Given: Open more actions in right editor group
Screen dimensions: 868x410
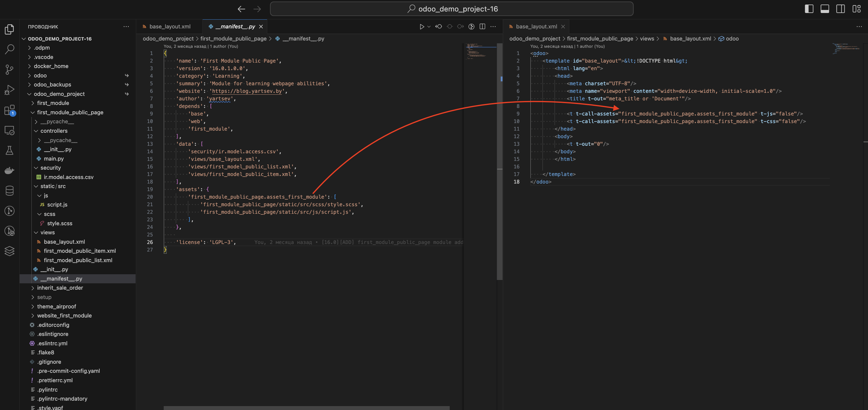Looking at the screenshot, I should 859,27.
